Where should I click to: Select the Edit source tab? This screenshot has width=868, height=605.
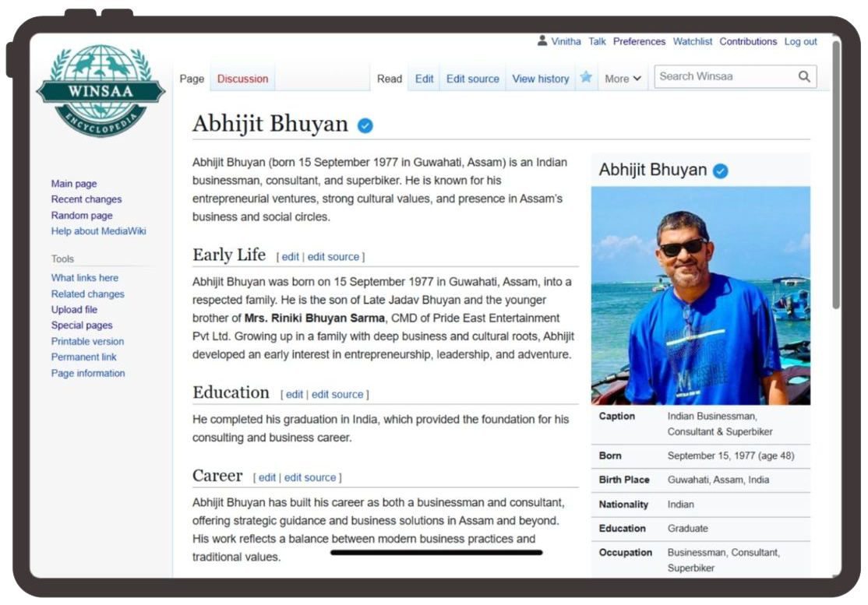tap(472, 79)
